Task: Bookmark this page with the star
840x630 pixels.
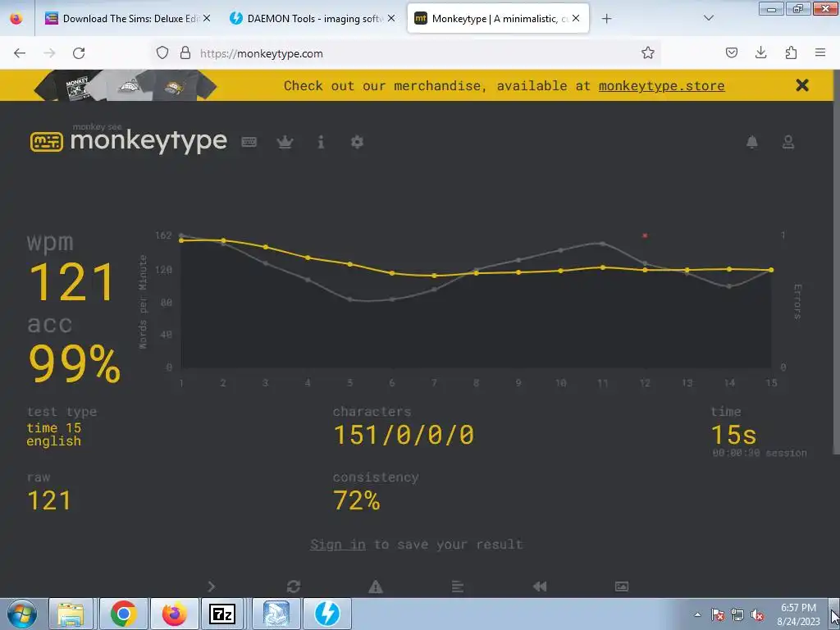Action: (x=648, y=52)
